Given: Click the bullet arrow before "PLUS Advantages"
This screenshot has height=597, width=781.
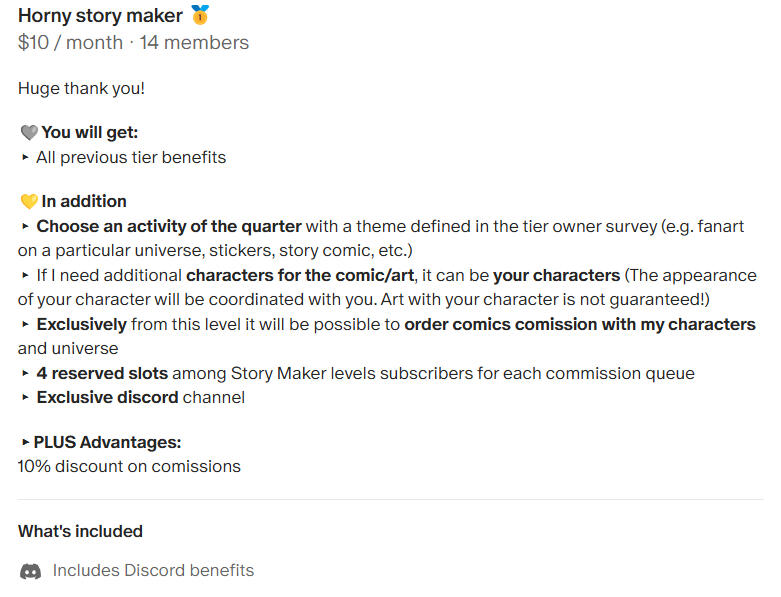Looking at the screenshot, I should tap(25, 442).
